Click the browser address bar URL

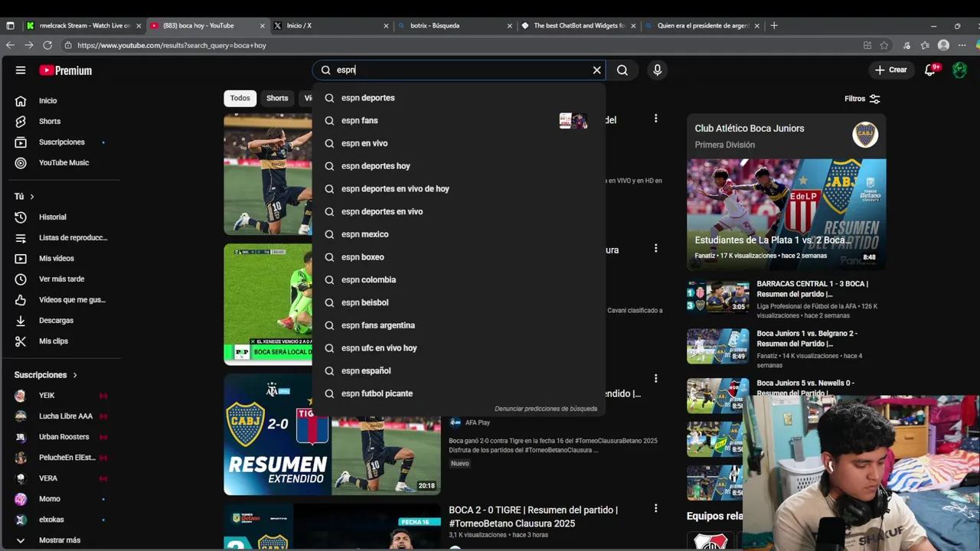coord(171,46)
